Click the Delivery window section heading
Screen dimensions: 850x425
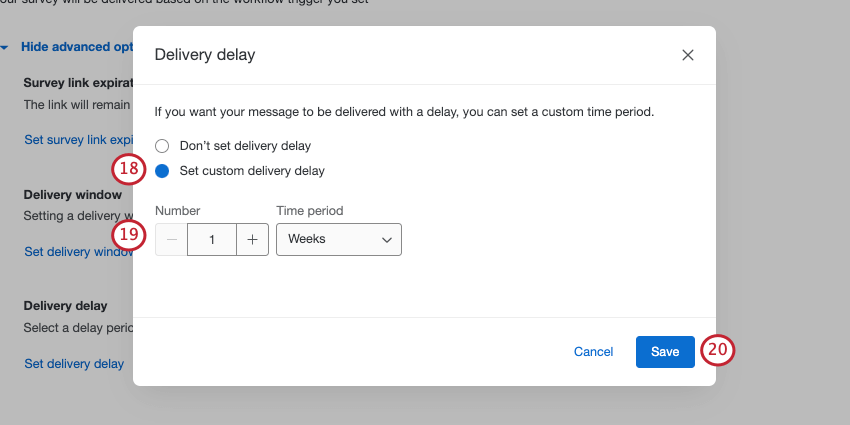point(72,194)
